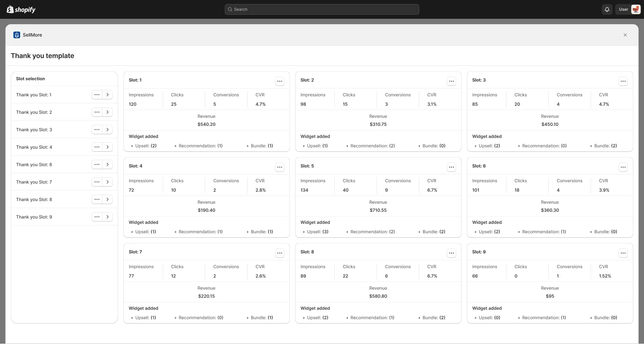Select the Thank you Slot: 4 row label
Viewport: 644px width, 344px height.
tap(34, 147)
